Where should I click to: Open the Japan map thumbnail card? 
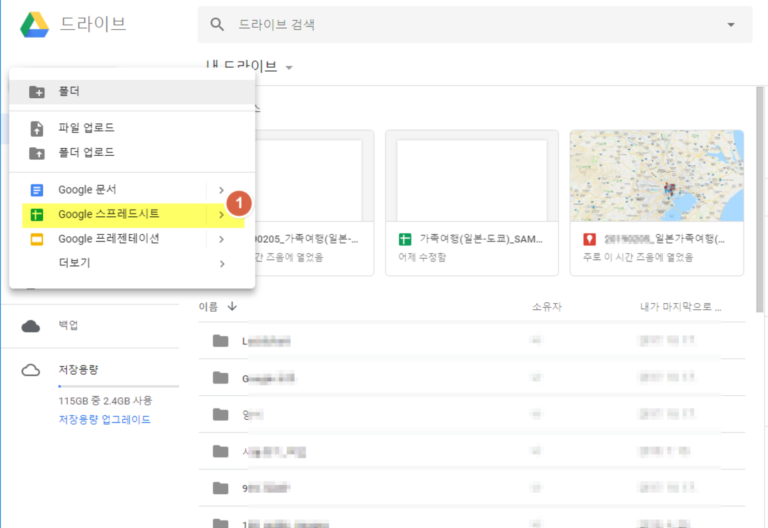click(656, 176)
